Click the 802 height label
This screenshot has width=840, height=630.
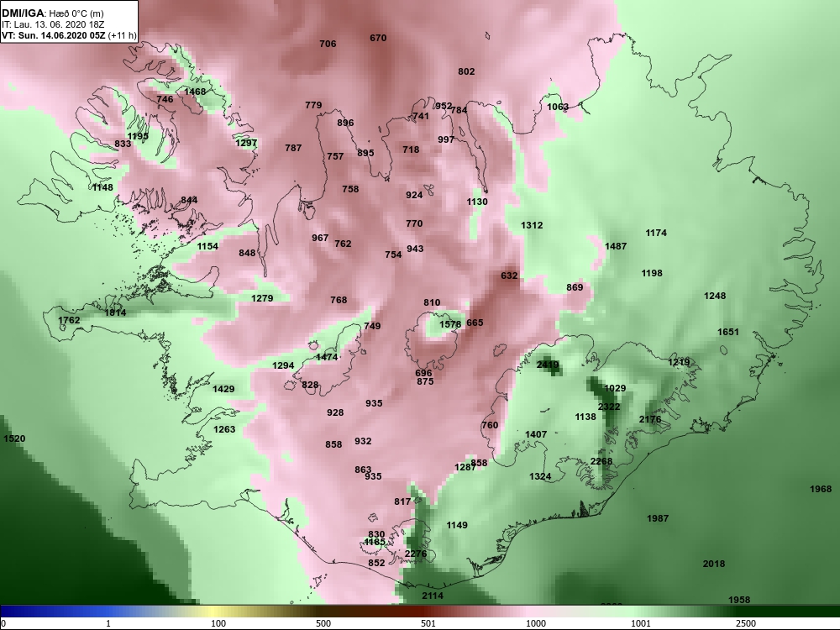[x=466, y=71]
